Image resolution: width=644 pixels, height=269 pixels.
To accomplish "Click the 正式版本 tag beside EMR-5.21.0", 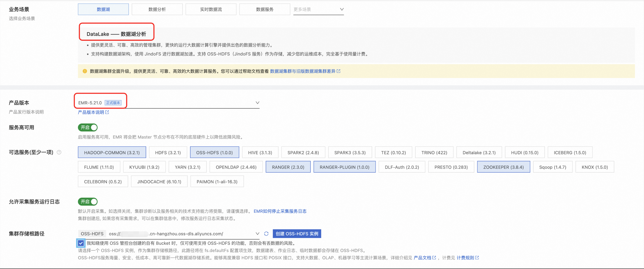I will 113,103.
